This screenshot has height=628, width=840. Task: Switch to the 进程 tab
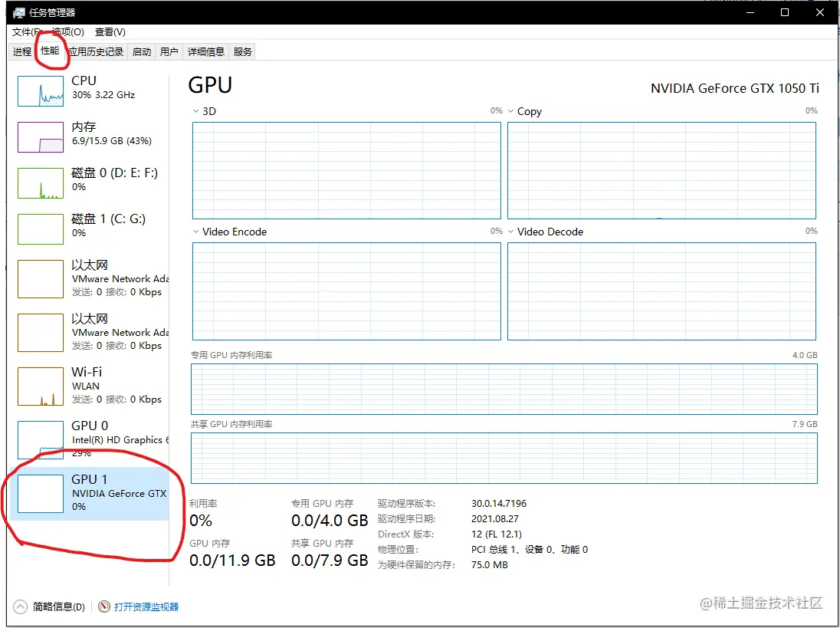coord(22,51)
